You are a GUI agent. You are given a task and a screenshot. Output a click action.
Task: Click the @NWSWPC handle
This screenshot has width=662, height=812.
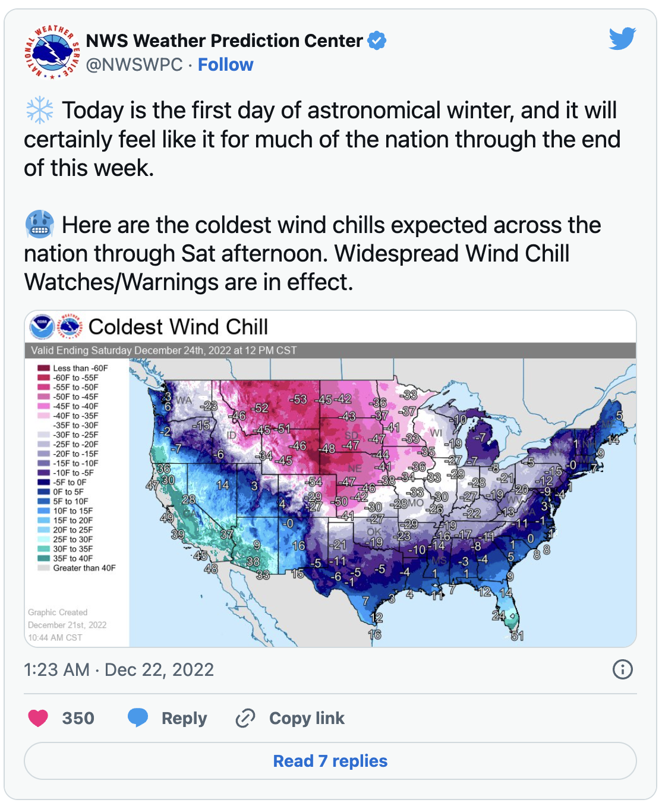134,64
